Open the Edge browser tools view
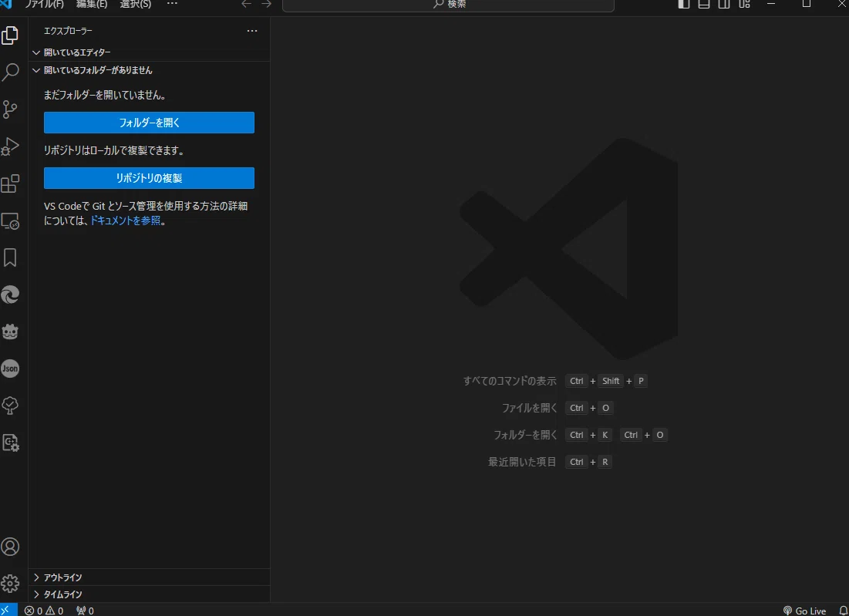 click(10, 295)
